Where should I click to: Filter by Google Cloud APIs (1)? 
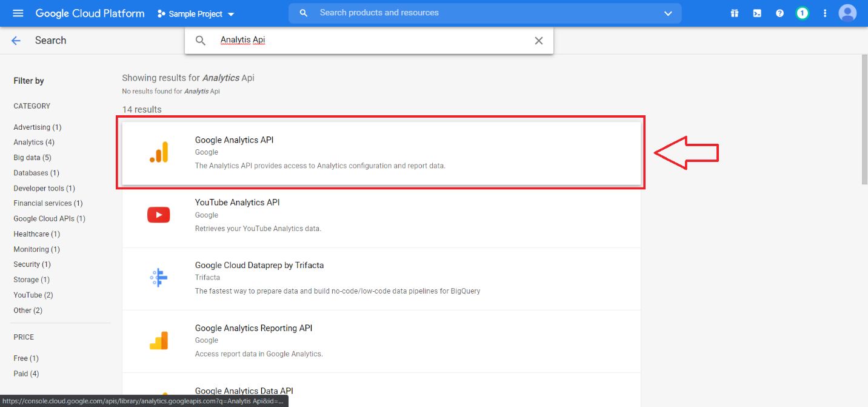pos(50,219)
